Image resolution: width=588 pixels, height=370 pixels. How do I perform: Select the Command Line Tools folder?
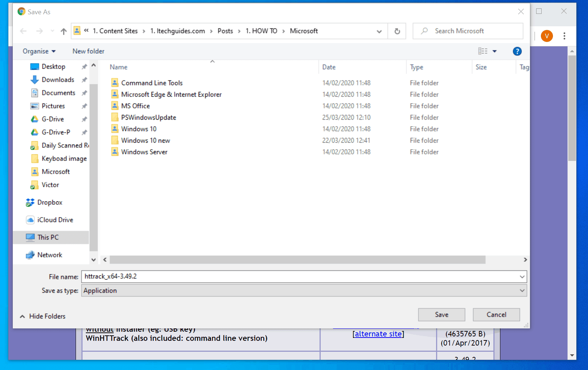coord(152,83)
